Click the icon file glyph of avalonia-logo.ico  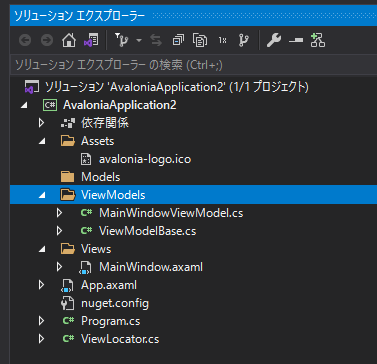86,159
